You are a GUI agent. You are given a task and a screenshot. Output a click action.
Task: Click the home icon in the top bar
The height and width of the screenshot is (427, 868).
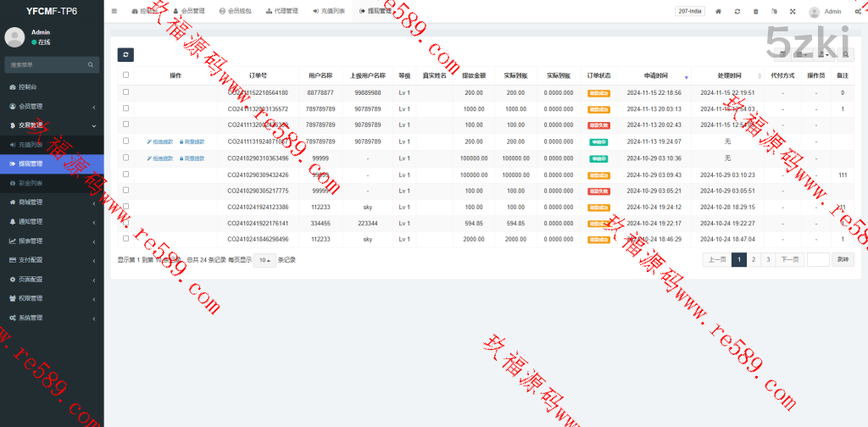(x=719, y=11)
